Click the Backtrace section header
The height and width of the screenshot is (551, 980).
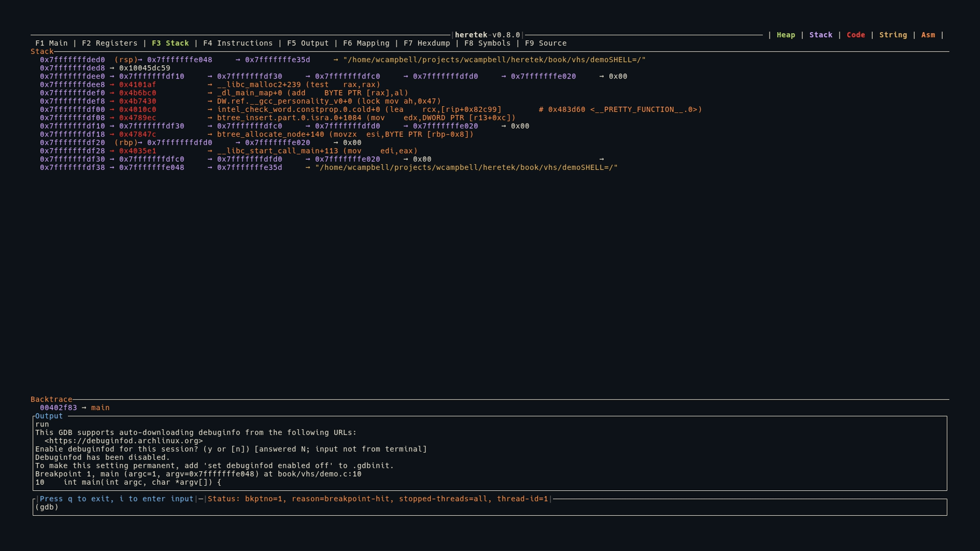click(51, 399)
